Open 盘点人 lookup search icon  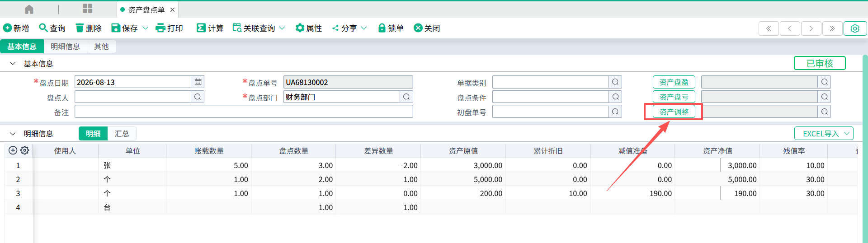click(198, 97)
